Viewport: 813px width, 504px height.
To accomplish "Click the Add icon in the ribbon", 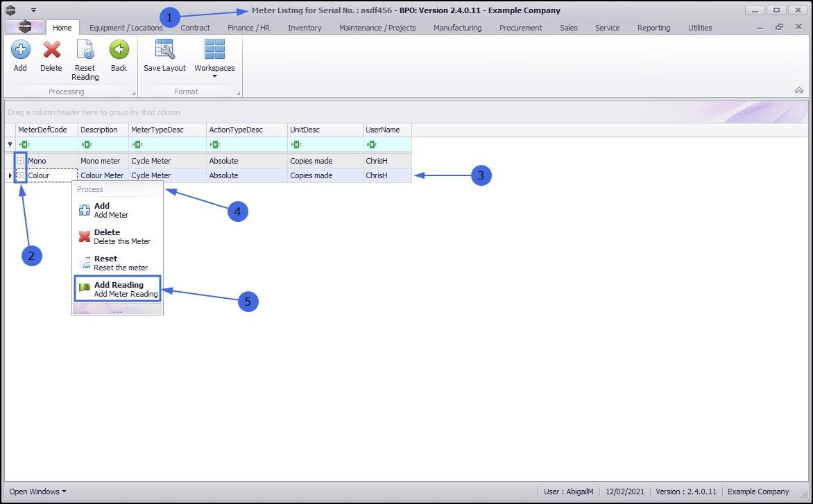I will click(20, 50).
